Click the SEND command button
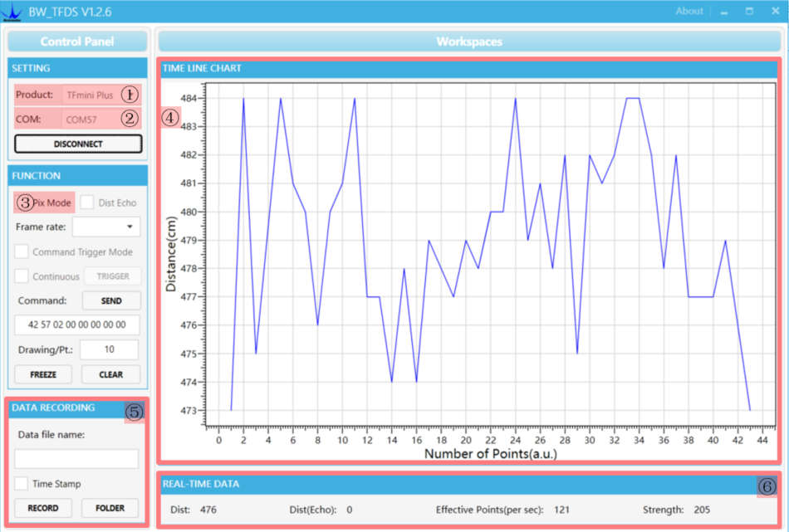 (111, 300)
